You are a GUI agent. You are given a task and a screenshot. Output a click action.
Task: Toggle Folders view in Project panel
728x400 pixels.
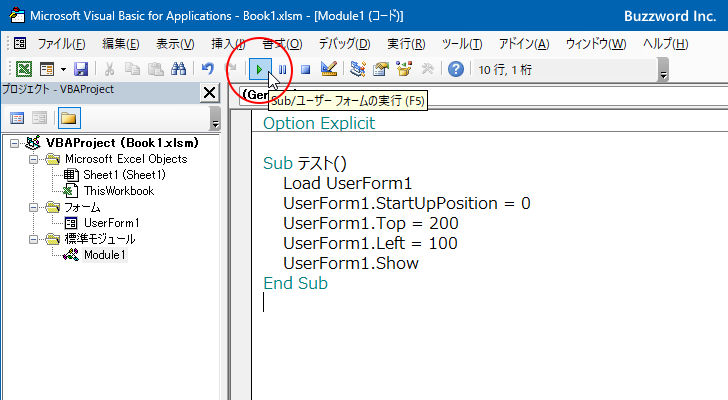[x=69, y=118]
